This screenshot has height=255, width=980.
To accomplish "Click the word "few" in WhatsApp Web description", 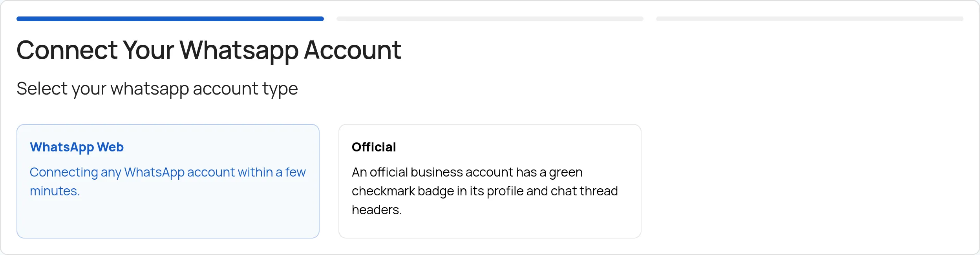I will 295,172.
